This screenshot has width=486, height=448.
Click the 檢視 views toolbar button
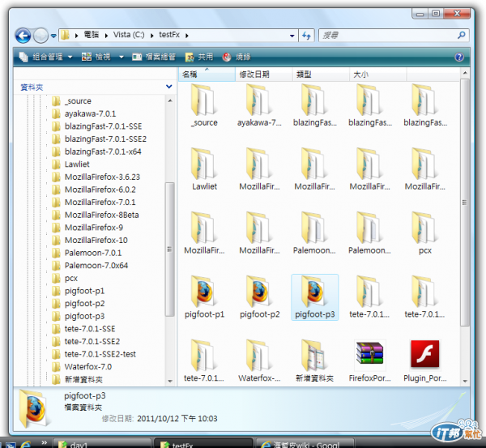pyautogui.click(x=96, y=57)
